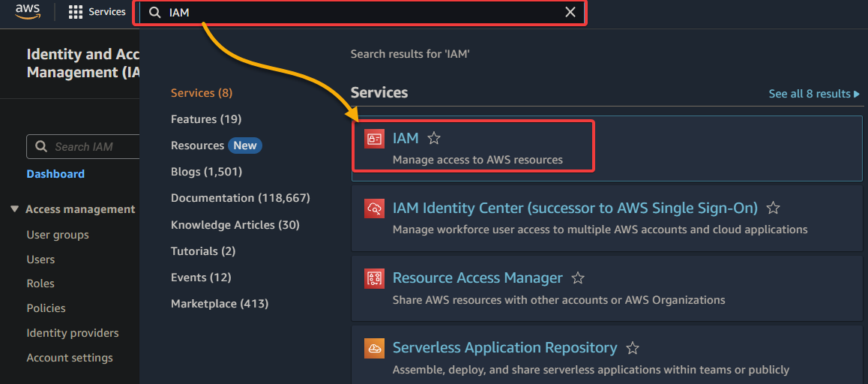The width and height of the screenshot is (868, 384).
Task: Open User groups in the sidebar
Action: coord(58,235)
